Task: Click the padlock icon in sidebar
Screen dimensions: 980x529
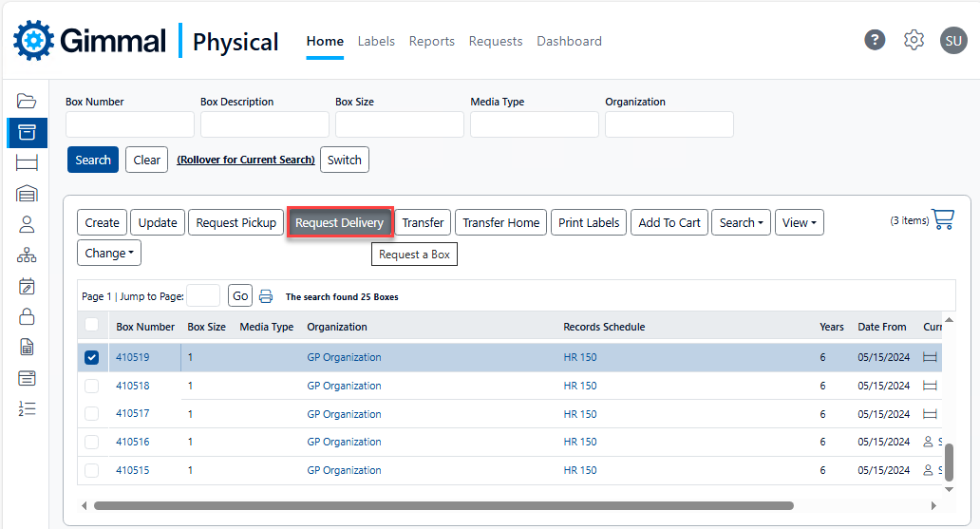Action: pos(27,316)
